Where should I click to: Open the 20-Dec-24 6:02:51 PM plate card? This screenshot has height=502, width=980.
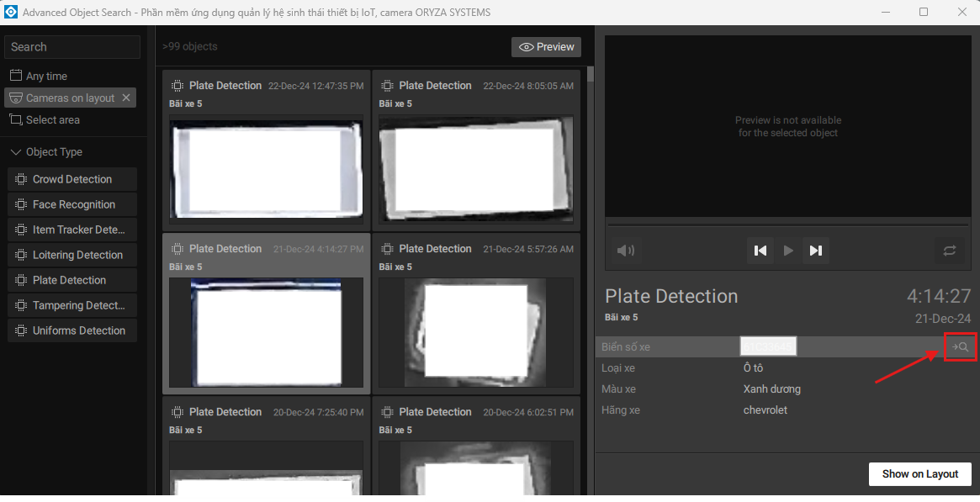pyautogui.click(x=476, y=447)
